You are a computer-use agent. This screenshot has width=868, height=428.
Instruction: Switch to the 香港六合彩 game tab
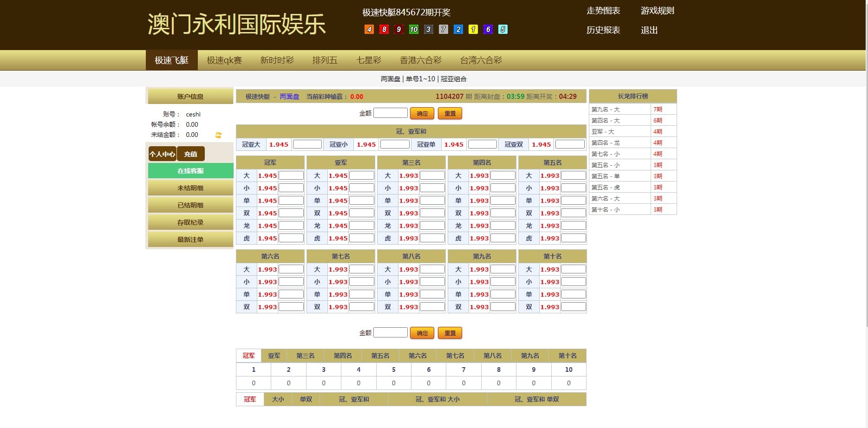pos(420,60)
